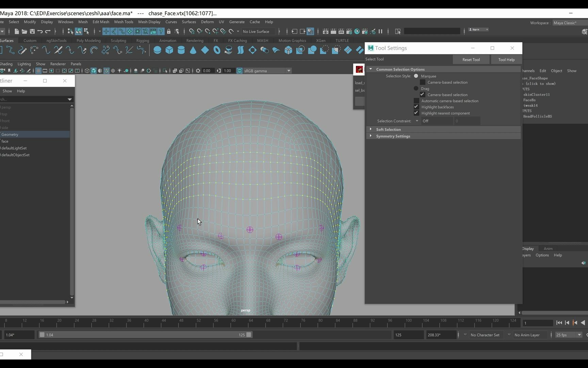Select the Marquee selection style radio button

pos(416,76)
